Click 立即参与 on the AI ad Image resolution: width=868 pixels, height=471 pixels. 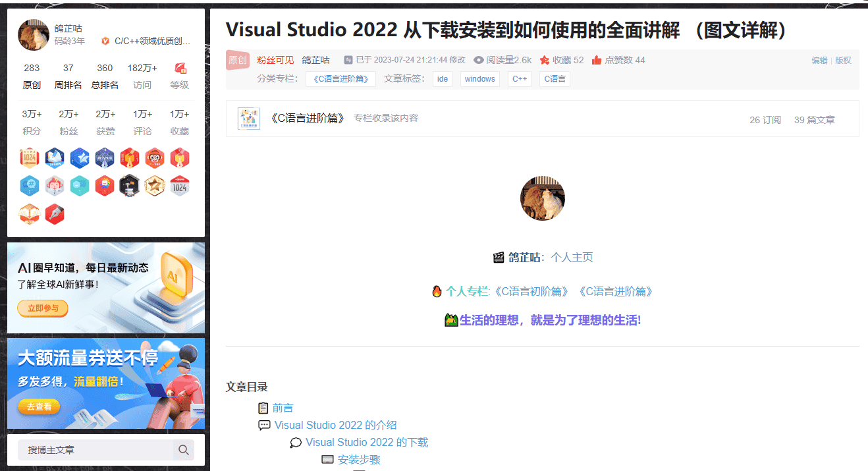42,308
